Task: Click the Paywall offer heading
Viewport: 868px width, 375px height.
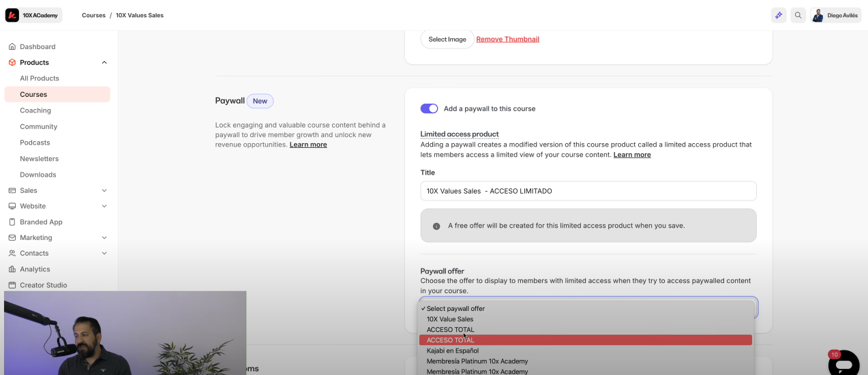Action: [442, 271]
